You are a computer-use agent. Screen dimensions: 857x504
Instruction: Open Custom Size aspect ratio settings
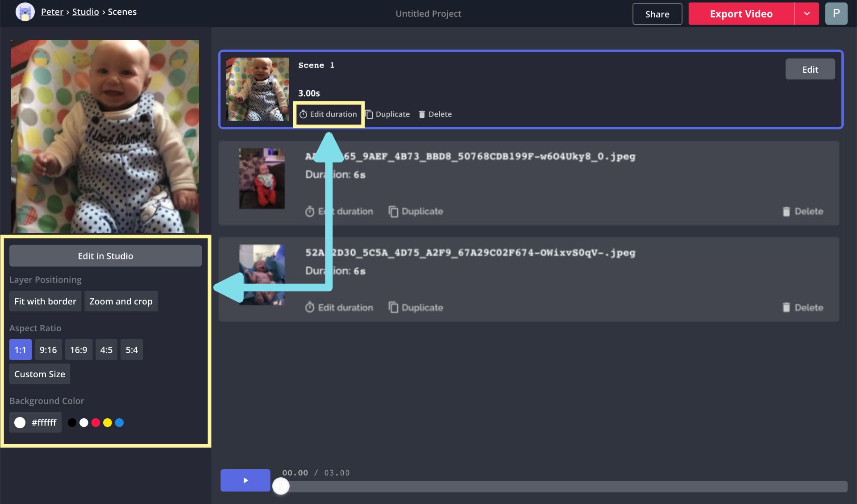(x=39, y=373)
